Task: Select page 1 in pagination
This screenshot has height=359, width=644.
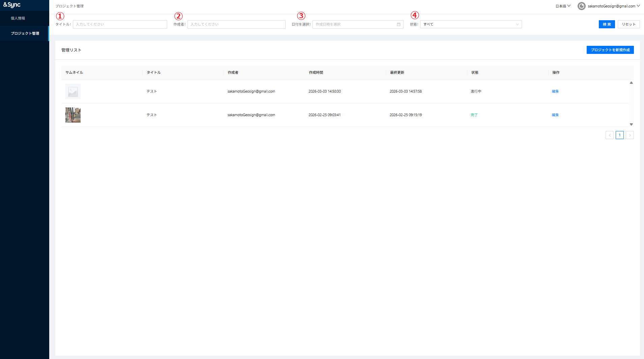Action: [x=619, y=135]
